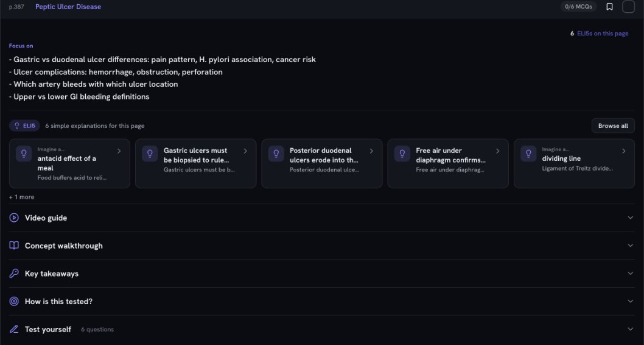The image size is (644, 345).
Task: Click the p.387 page number
Action: pyautogui.click(x=16, y=7)
